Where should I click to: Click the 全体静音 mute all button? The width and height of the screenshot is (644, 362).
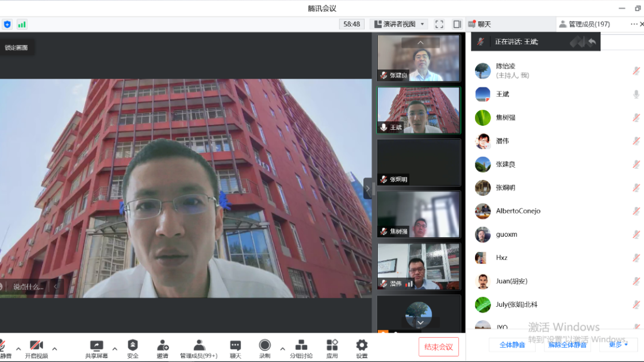click(x=512, y=345)
